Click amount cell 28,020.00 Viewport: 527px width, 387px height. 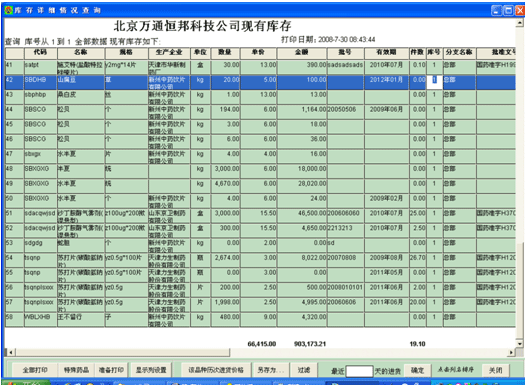click(301, 186)
